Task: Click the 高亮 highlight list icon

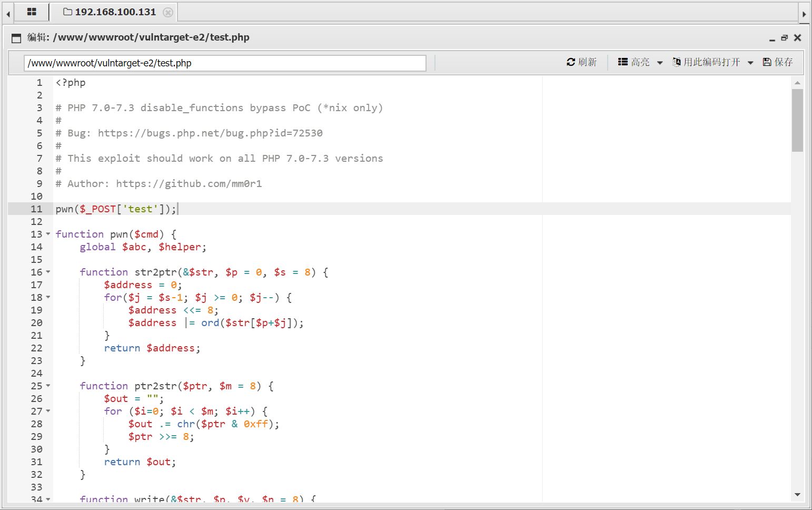Action: click(622, 62)
